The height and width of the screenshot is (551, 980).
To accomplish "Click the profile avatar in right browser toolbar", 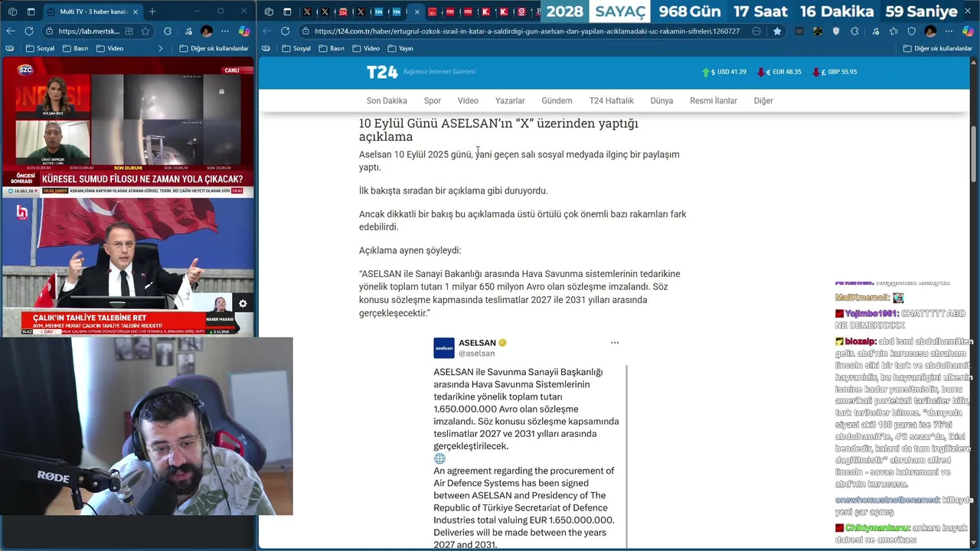I will 930,31.
